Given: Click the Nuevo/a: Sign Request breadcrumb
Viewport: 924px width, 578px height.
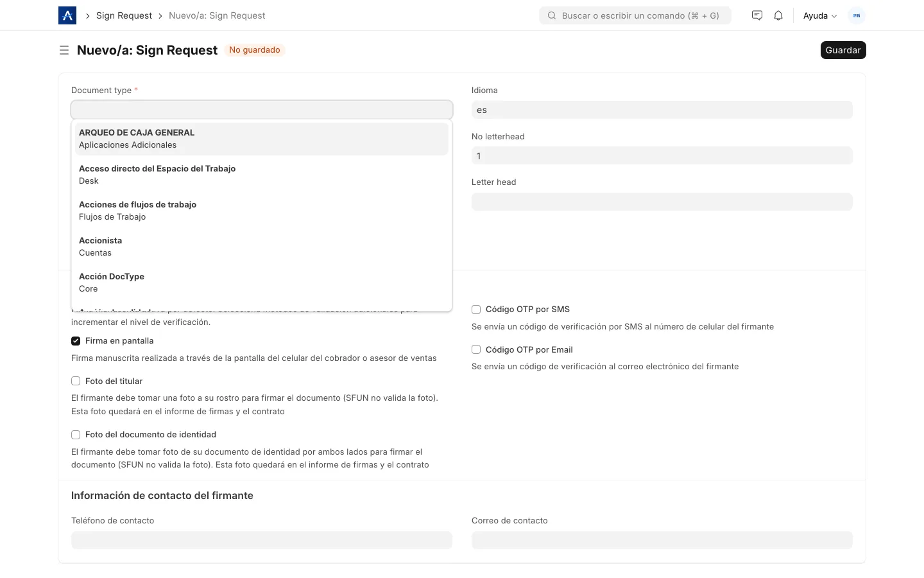Looking at the screenshot, I should coord(217,15).
